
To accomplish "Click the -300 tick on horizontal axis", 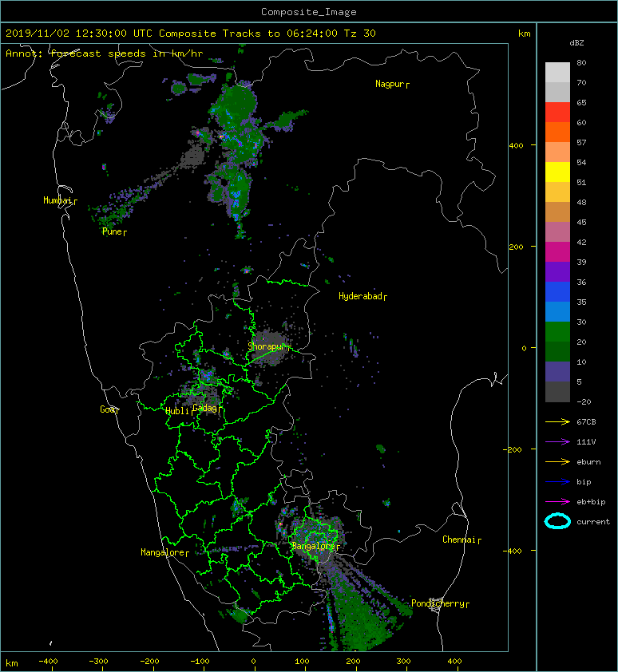I will 98,662.
